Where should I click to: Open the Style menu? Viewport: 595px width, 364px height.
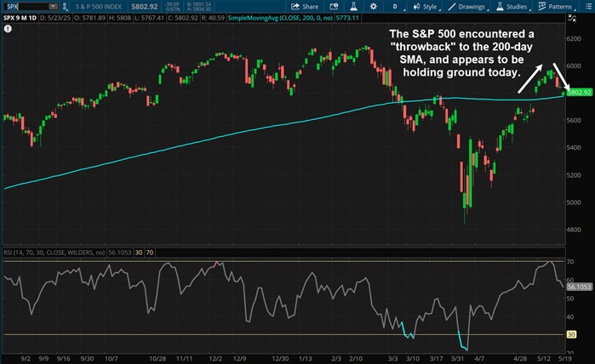426,7
